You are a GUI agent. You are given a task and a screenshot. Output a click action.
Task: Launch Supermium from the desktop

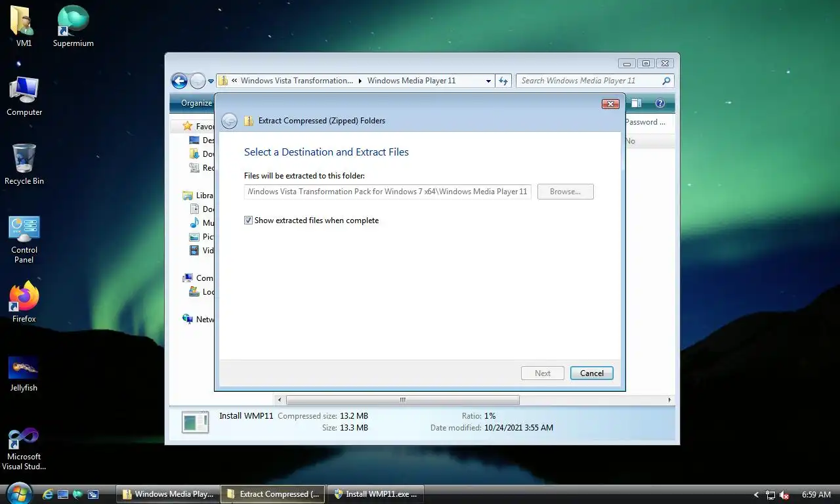tap(73, 26)
